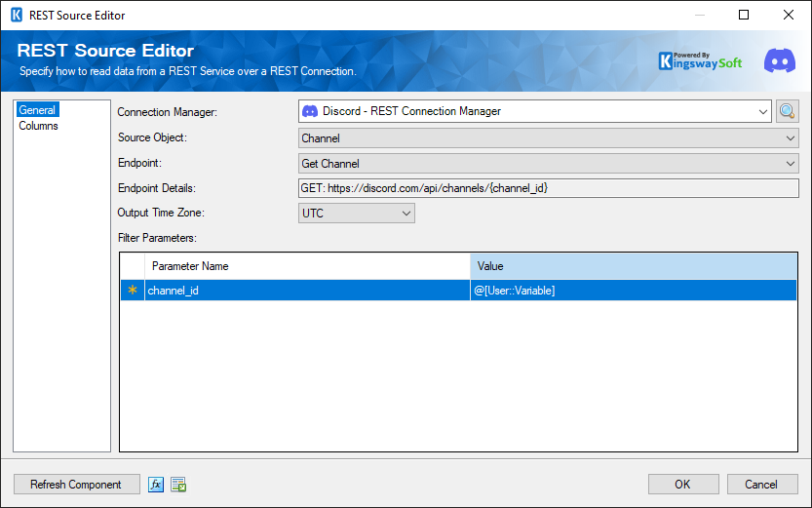Switch to the Columns page
The image size is (812, 508).
[39, 126]
